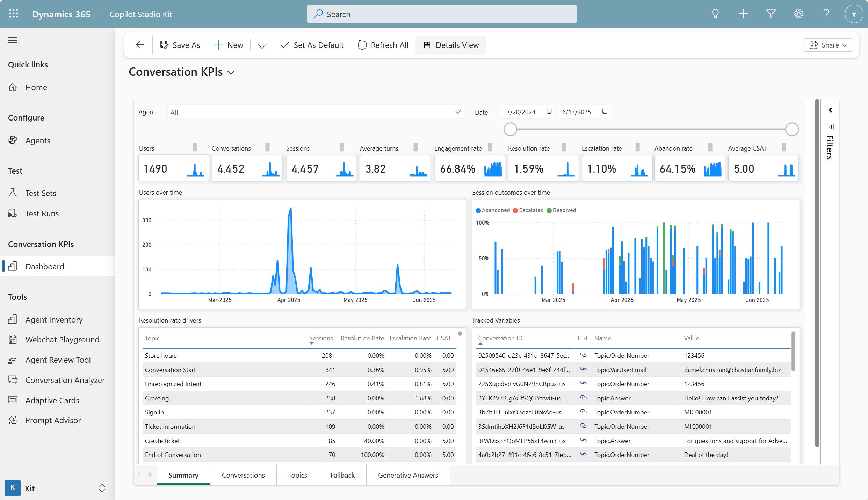Expand the Agent All dropdown

coord(457,112)
